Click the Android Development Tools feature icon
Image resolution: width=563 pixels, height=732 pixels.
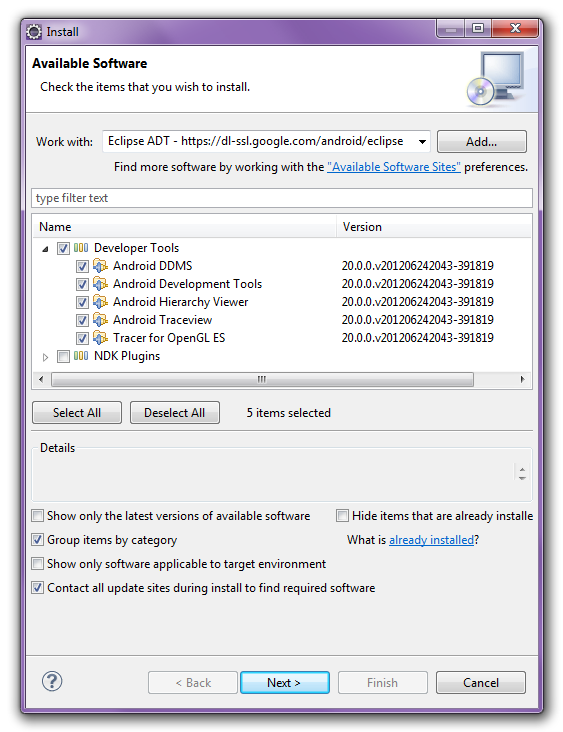click(100, 284)
